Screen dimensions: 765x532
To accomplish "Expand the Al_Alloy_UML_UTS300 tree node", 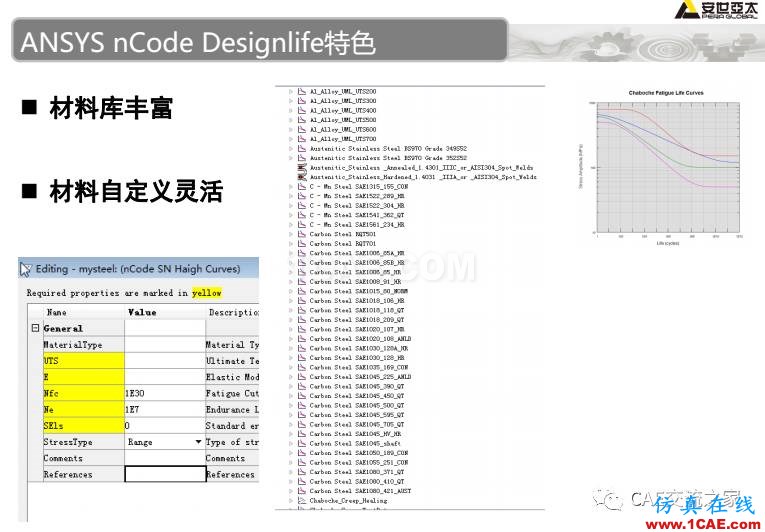I will coord(291,101).
